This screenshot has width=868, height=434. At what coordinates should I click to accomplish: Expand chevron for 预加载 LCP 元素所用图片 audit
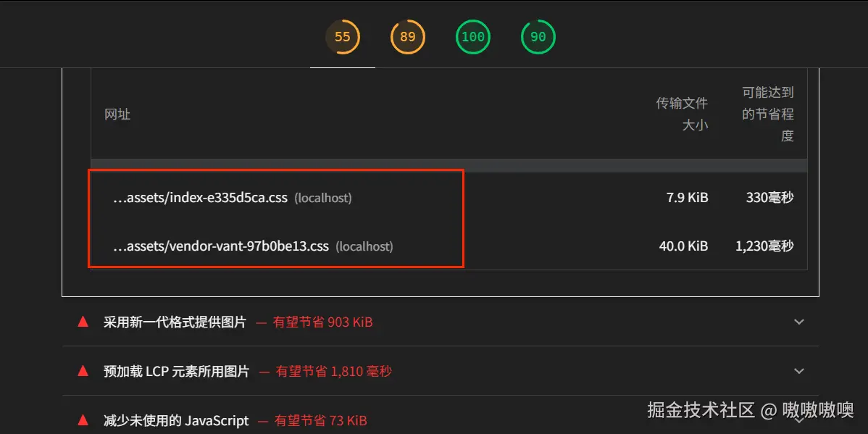(x=798, y=371)
